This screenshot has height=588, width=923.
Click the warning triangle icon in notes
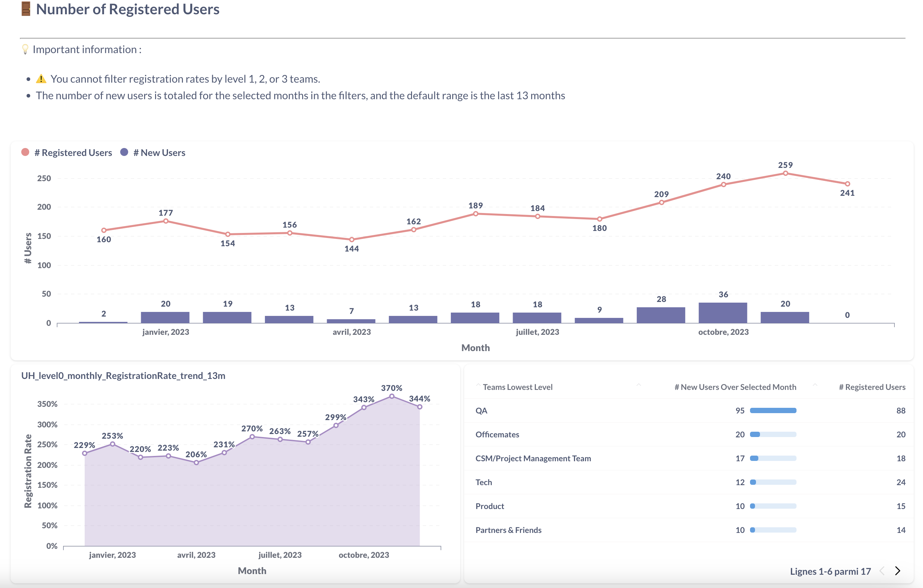41,79
